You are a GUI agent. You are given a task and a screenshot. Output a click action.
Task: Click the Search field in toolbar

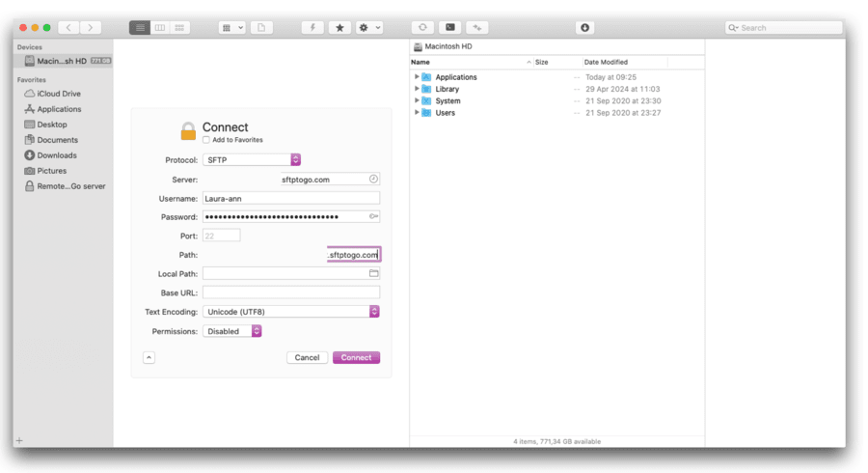coord(783,28)
